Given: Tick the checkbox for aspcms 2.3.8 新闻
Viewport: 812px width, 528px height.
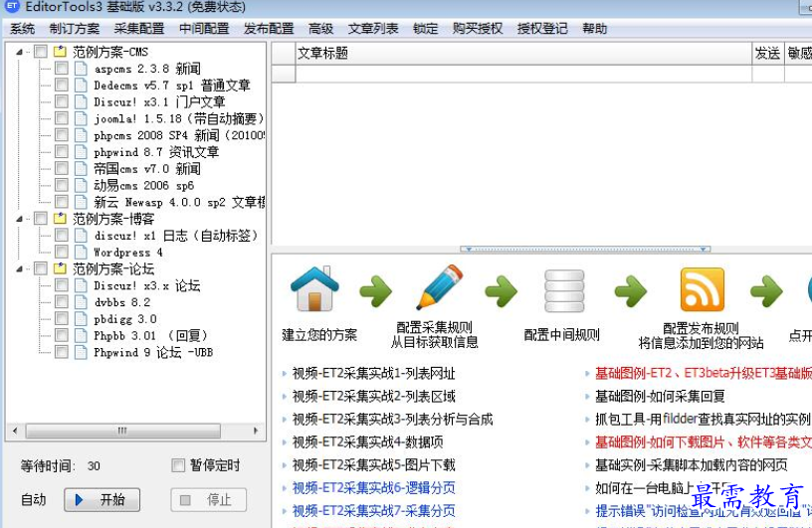Looking at the screenshot, I should pyautogui.click(x=61, y=69).
